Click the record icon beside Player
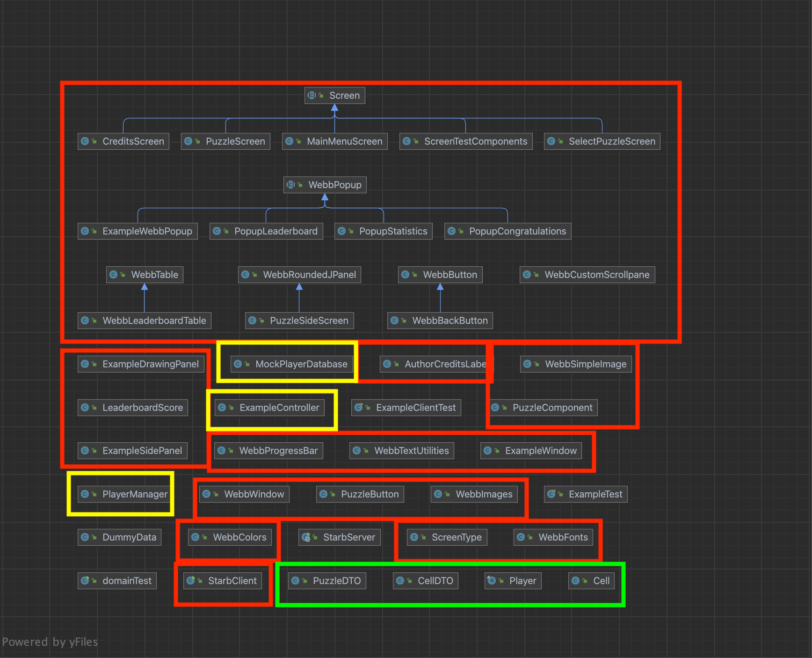Screen dimensions: 812x658 492,581
